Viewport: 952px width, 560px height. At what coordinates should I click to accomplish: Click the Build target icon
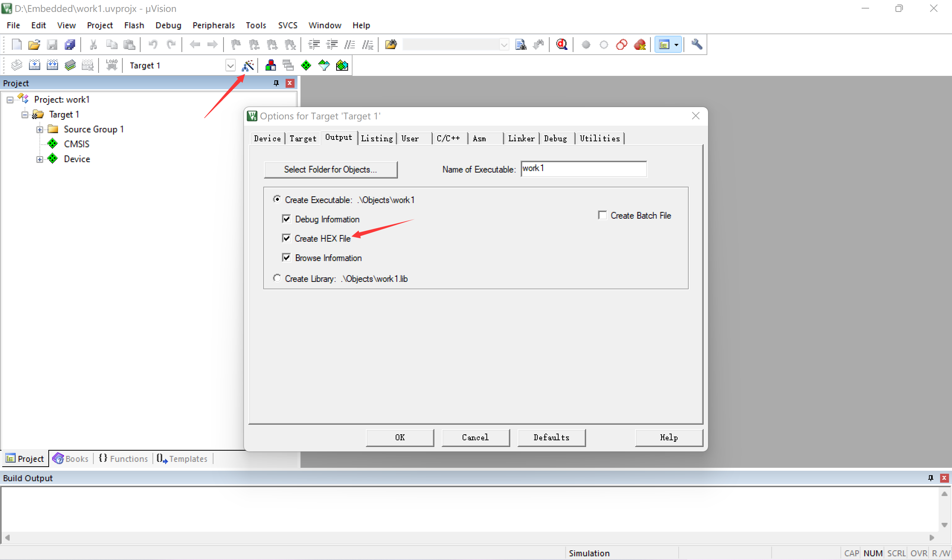click(x=34, y=65)
